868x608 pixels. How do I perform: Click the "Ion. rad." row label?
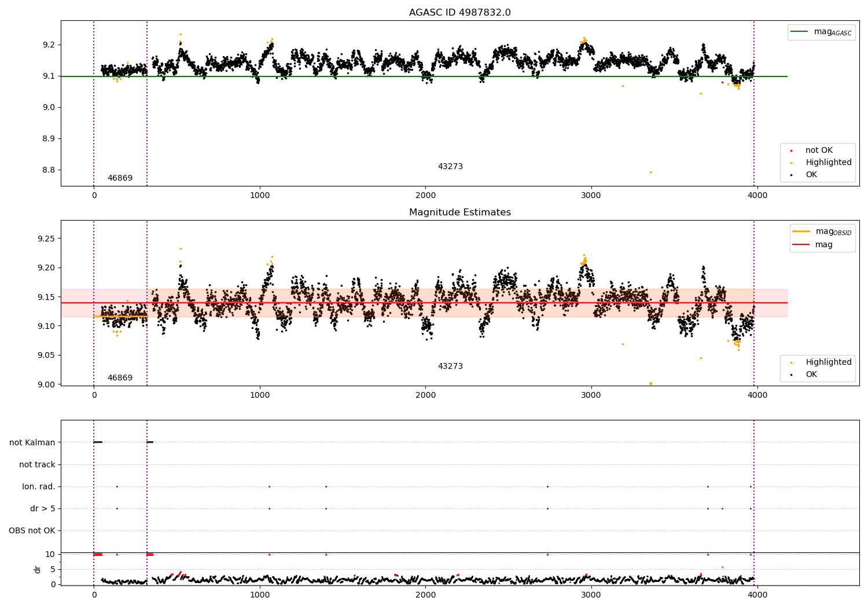[x=39, y=486]
